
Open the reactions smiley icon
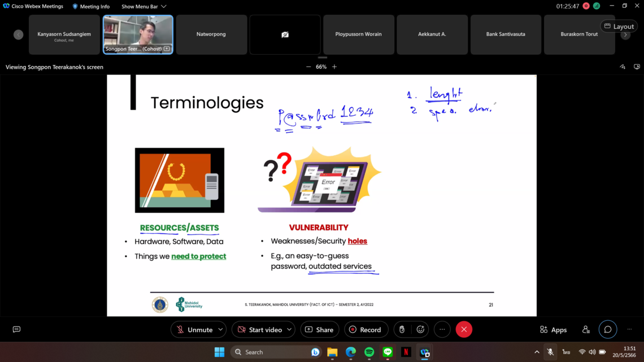pos(420,329)
